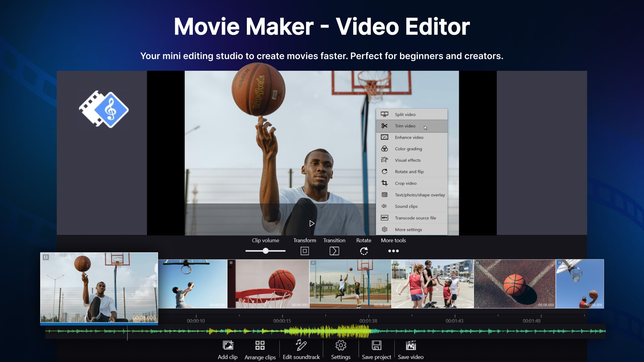This screenshot has width=644, height=362.
Task: Choose Text/photo/shape overlay from menu
Action: pos(412,194)
